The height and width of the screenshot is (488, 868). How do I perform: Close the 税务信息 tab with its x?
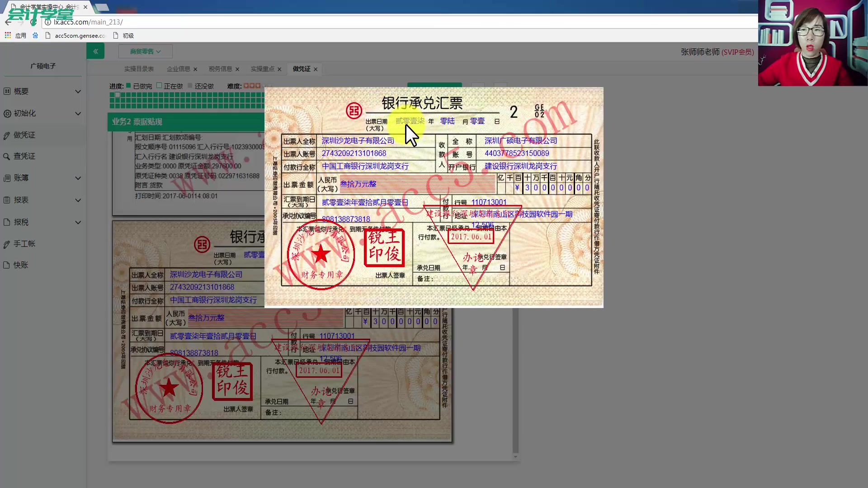pyautogui.click(x=237, y=69)
